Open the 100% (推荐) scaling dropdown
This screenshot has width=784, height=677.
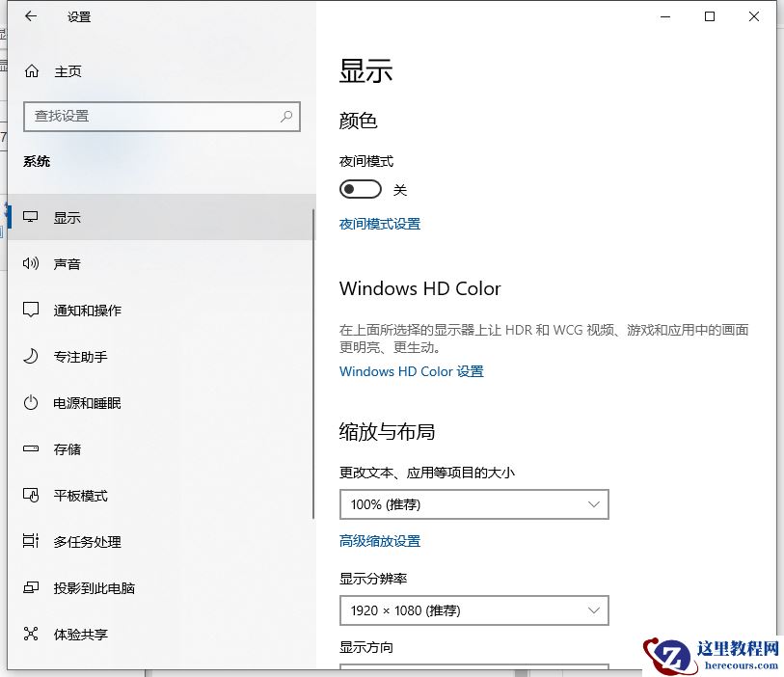[x=473, y=504]
